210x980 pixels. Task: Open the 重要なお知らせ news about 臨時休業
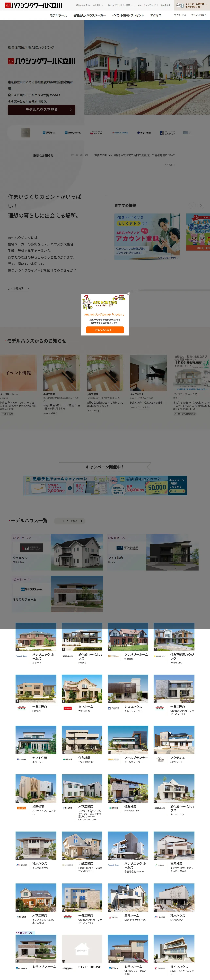135,155
